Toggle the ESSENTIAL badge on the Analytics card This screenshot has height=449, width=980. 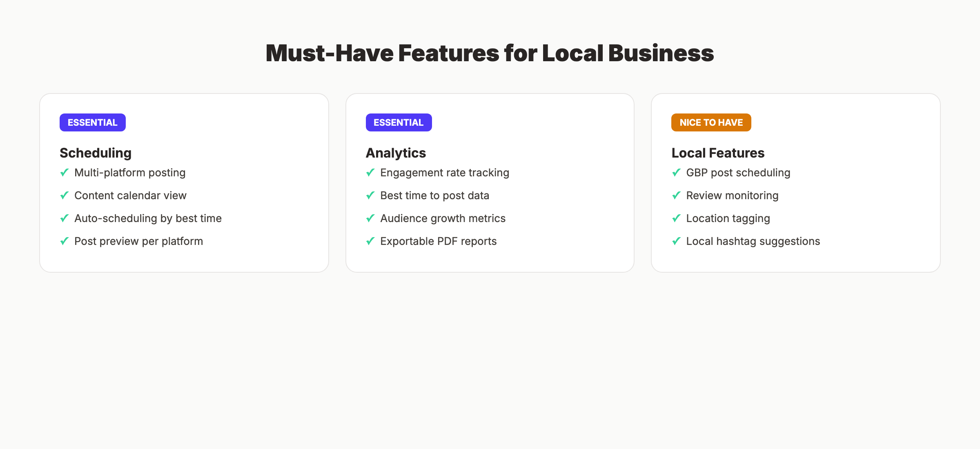(399, 122)
